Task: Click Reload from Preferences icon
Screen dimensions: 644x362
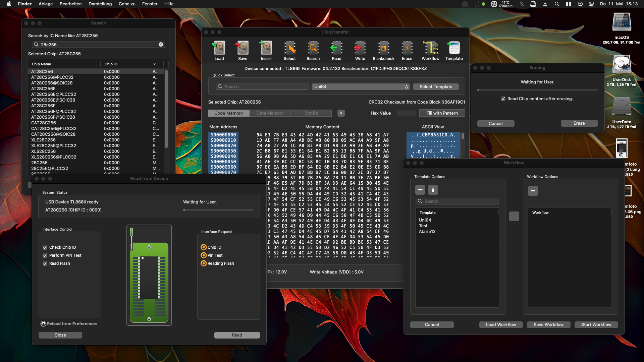Action: (43, 323)
